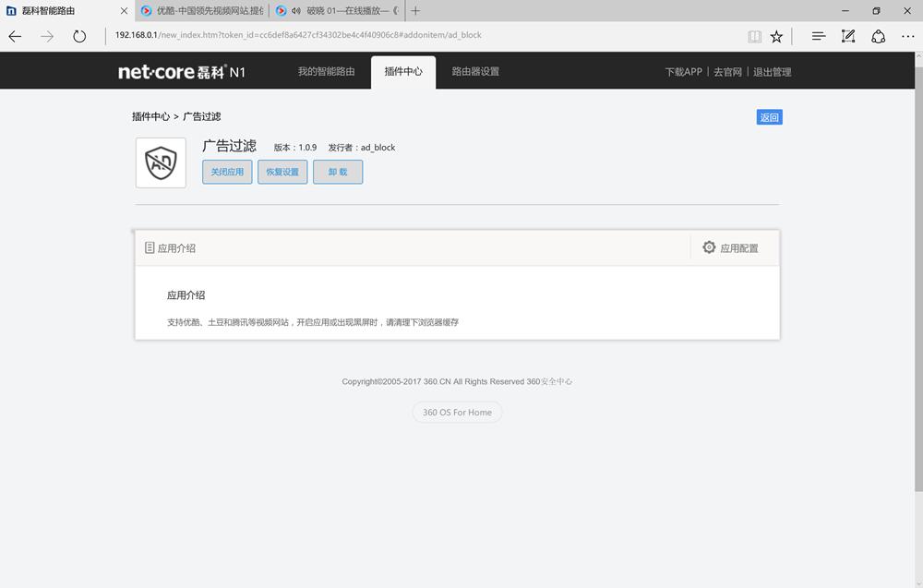Click the net-core 磊科 N1 logo
The height and width of the screenshot is (588, 923).
180,70
